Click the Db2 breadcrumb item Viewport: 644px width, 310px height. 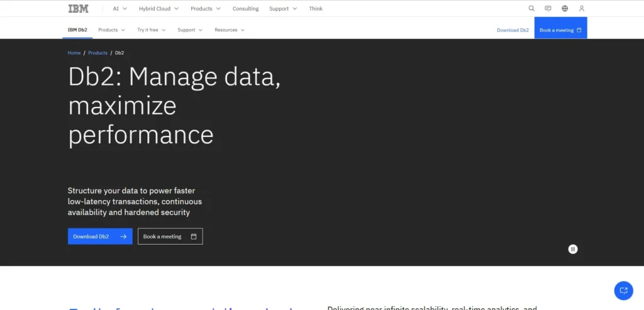pyautogui.click(x=119, y=53)
